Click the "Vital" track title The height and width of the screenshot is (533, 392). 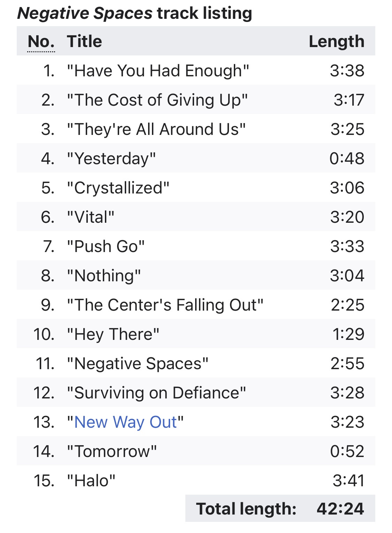coord(91,217)
